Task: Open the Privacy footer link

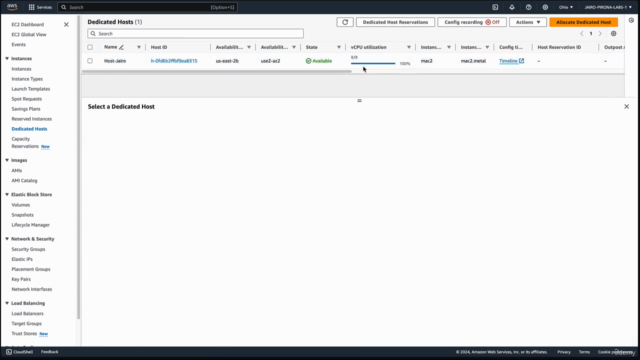Action: tap(564, 352)
